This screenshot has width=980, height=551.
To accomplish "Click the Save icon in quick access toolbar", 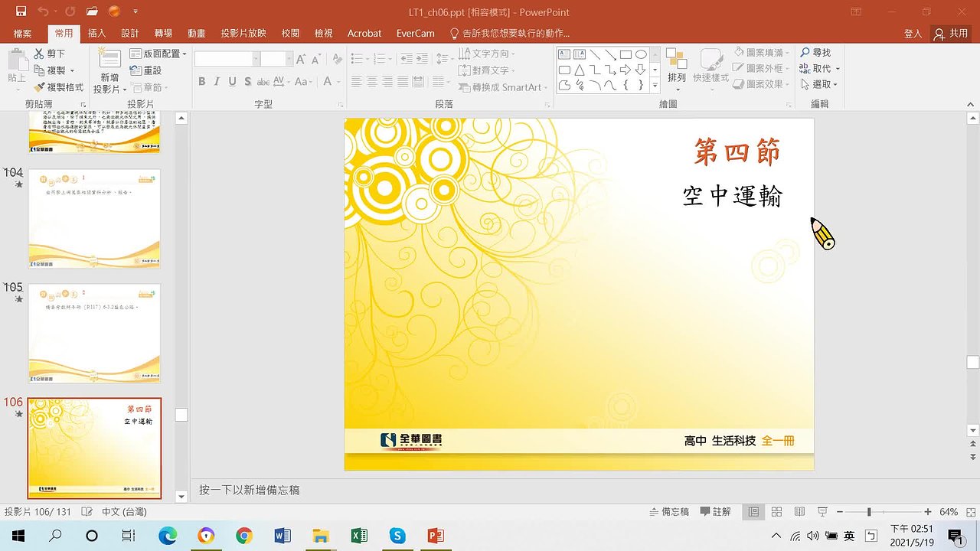I will (x=21, y=11).
